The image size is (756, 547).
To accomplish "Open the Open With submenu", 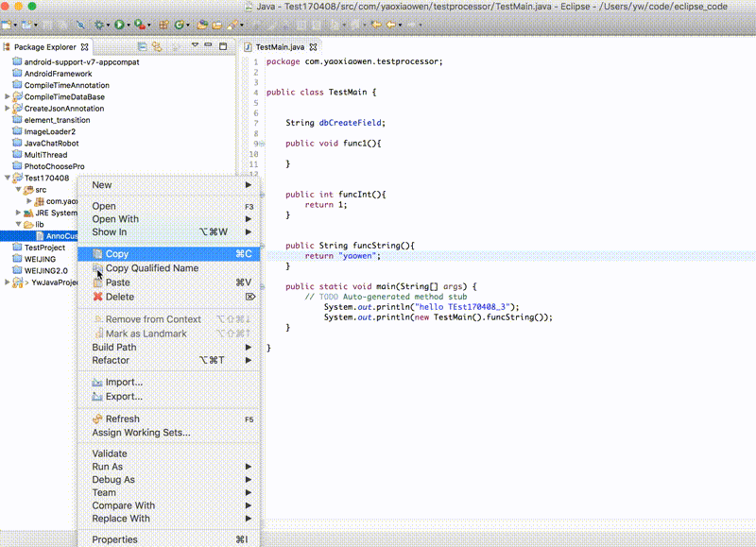I will pyautogui.click(x=169, y=219).
